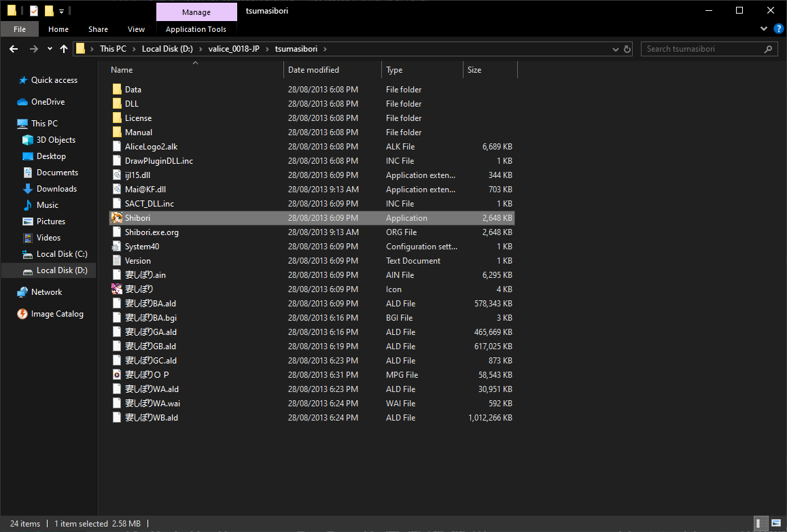The image size is (787, 532).
Task: Click the 妻しぼりO P MPG file icon
Action: tap(116, 375)
